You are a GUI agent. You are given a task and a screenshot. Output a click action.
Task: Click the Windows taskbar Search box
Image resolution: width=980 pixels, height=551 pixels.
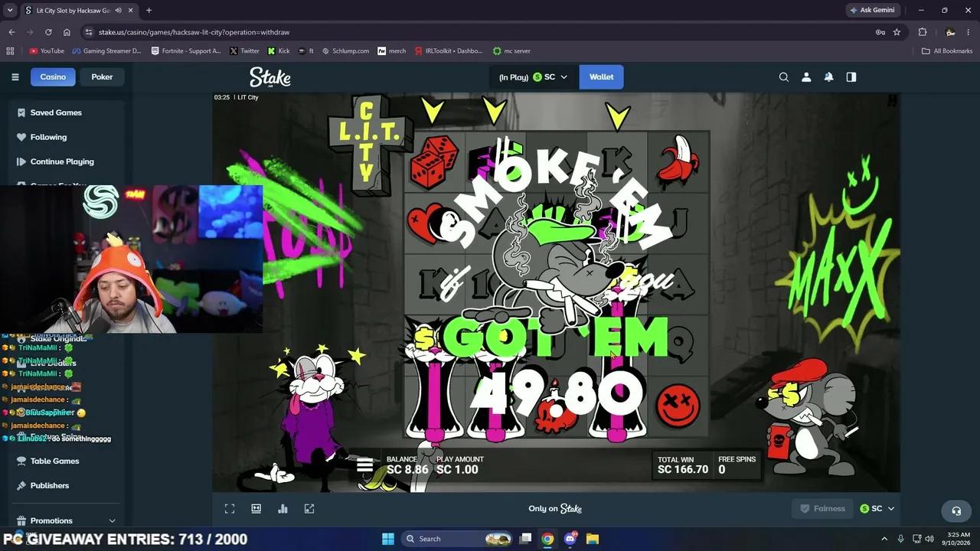[456, 539]
